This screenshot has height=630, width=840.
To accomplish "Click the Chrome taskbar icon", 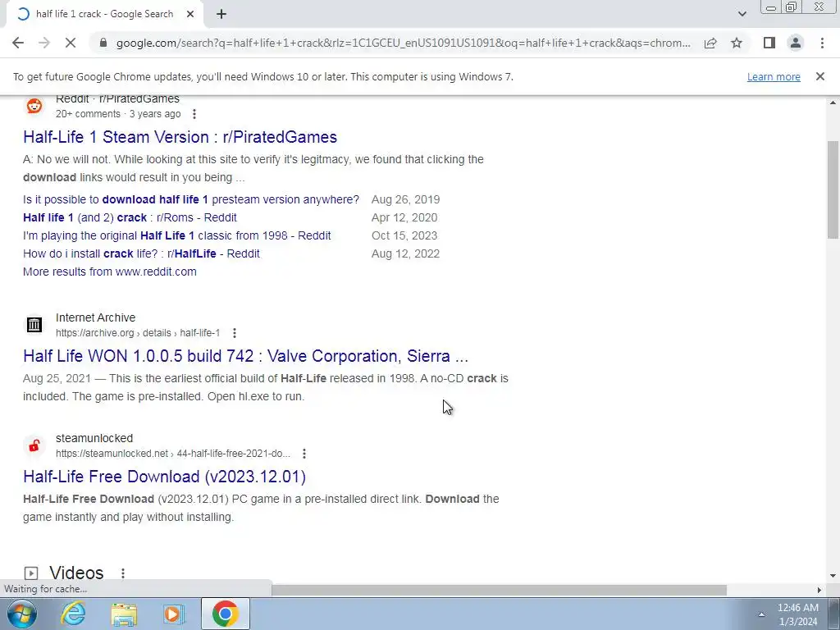I will coord(225,614).
